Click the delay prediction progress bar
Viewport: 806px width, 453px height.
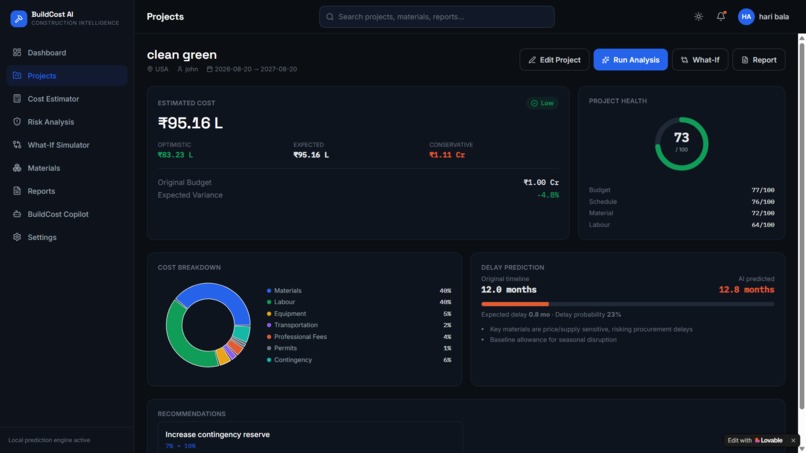coord(628,304)
